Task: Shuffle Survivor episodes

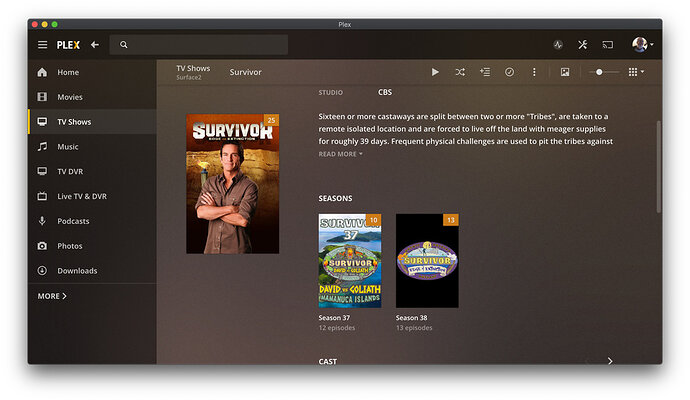Action: click(460, 72)
